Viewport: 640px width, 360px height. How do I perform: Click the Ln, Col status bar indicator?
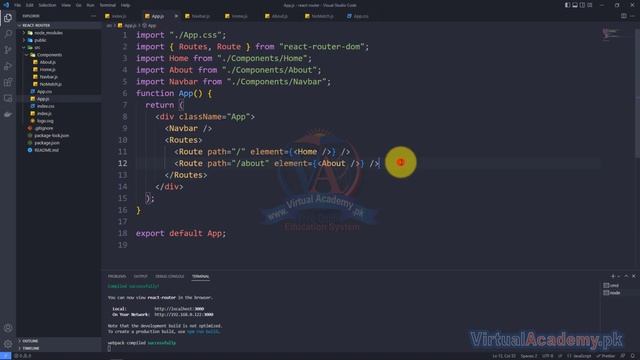click(504, 356)
